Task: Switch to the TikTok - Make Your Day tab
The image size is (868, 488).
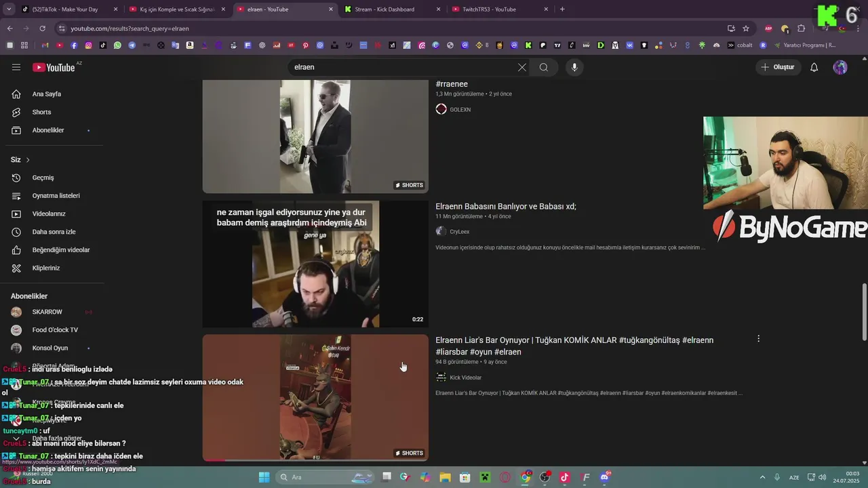Action: coord(70,9)
